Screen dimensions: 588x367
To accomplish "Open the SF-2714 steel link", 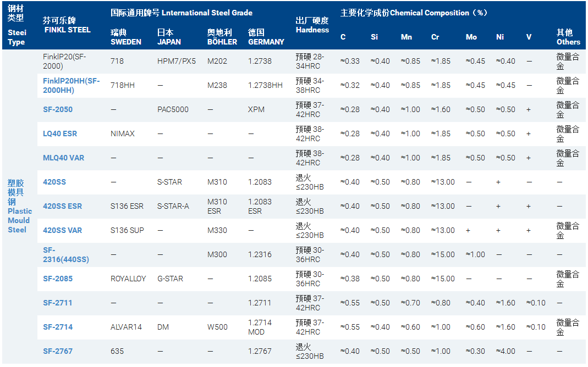I will point(58,327).
